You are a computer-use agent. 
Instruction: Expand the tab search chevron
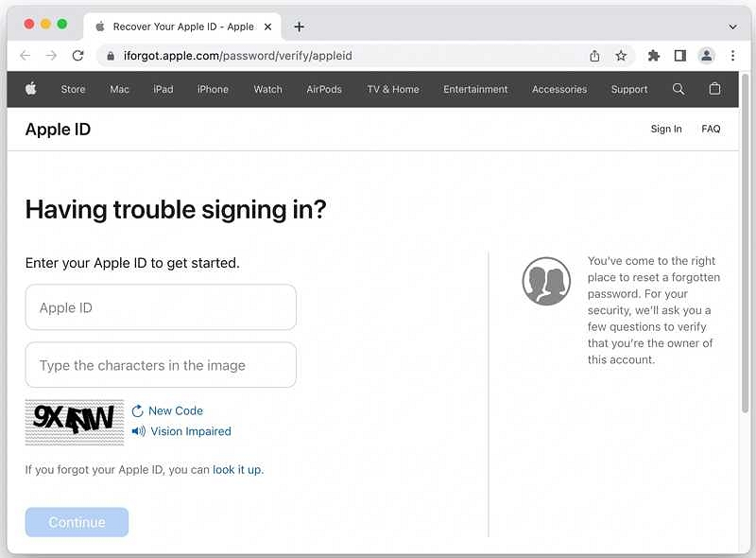click(x=732, y=26)
